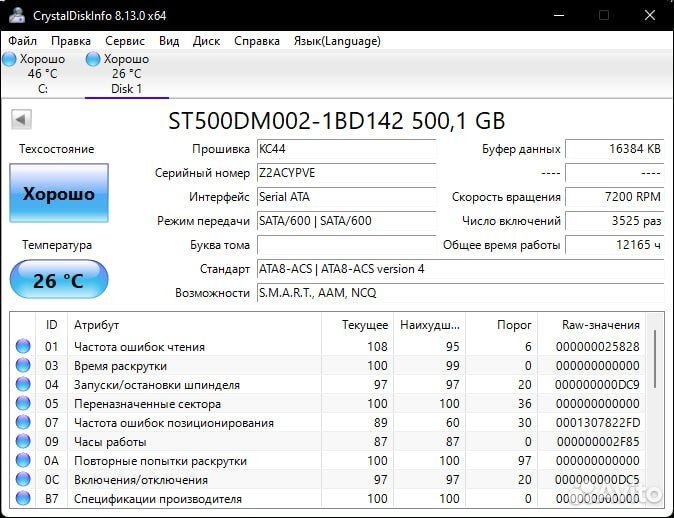Open the Сервис menu

click(125, 41)
